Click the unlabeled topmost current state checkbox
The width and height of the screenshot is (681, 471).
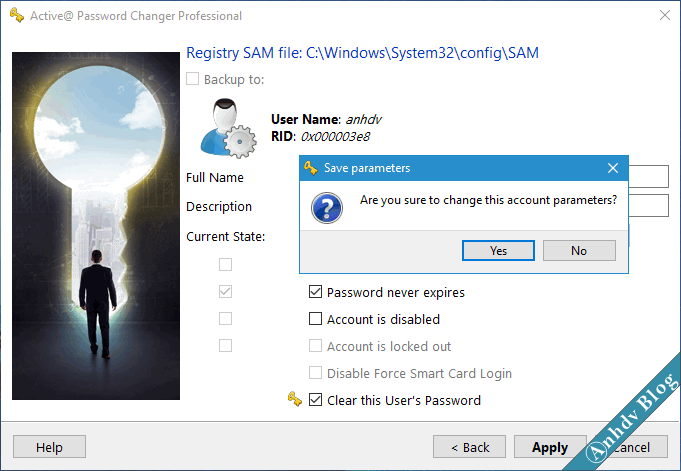point(225,264)
